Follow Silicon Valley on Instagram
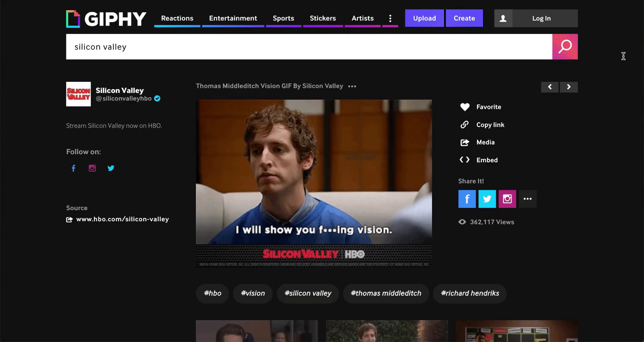The height and width of the screenshot is (342, 644). 92,168
